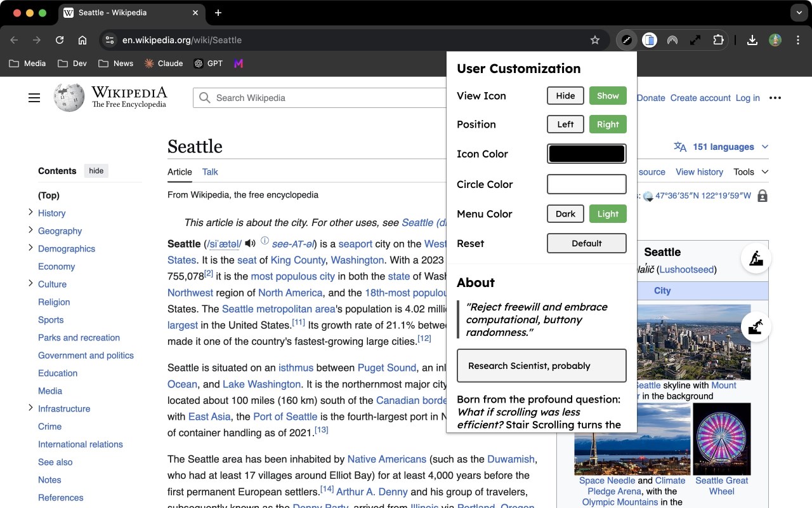Switch Menu Color to Dark

coord(565,214)
